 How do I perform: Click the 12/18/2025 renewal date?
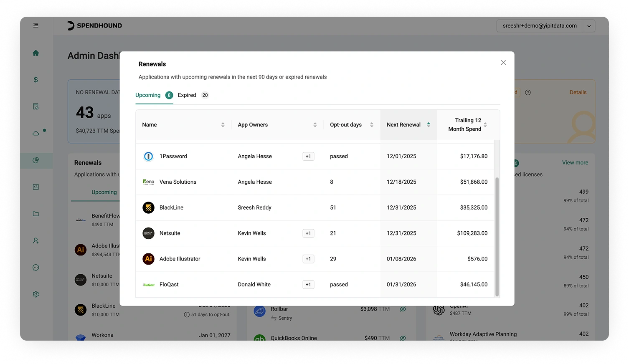pyautogui.click(x=401, y=182)
